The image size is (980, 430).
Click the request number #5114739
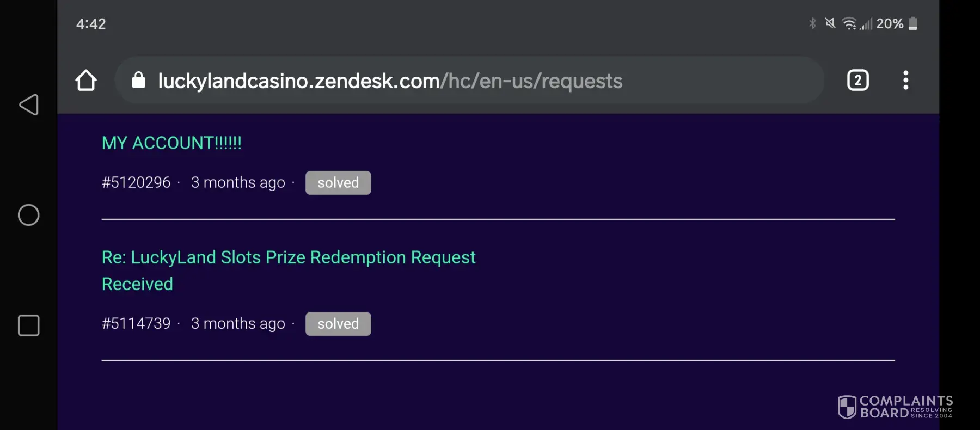[136, 324]
